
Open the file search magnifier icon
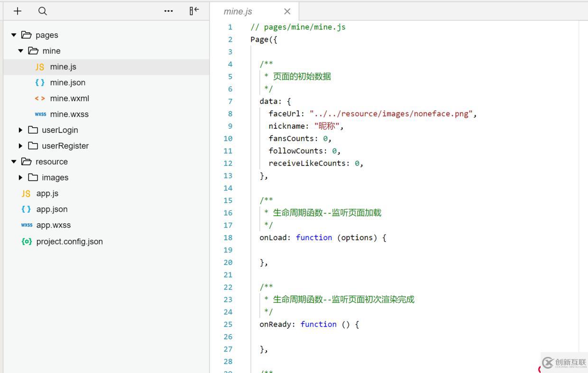(43, 11)
